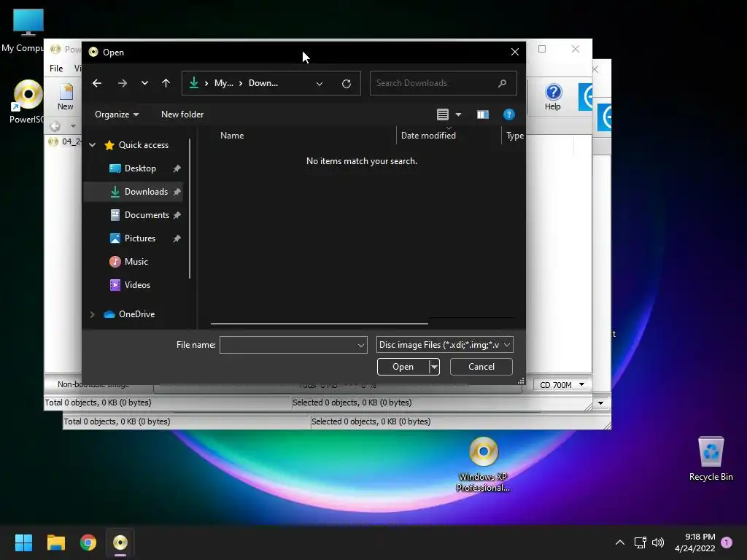Click Help icon in PowerISO toolbar
The image size is (747, 560).
553,97
